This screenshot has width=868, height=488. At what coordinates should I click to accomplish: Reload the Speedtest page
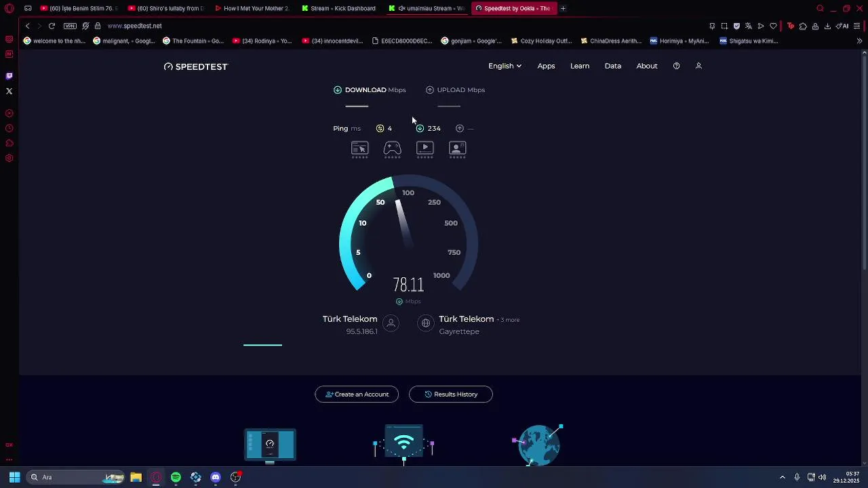tap(52, 26)
